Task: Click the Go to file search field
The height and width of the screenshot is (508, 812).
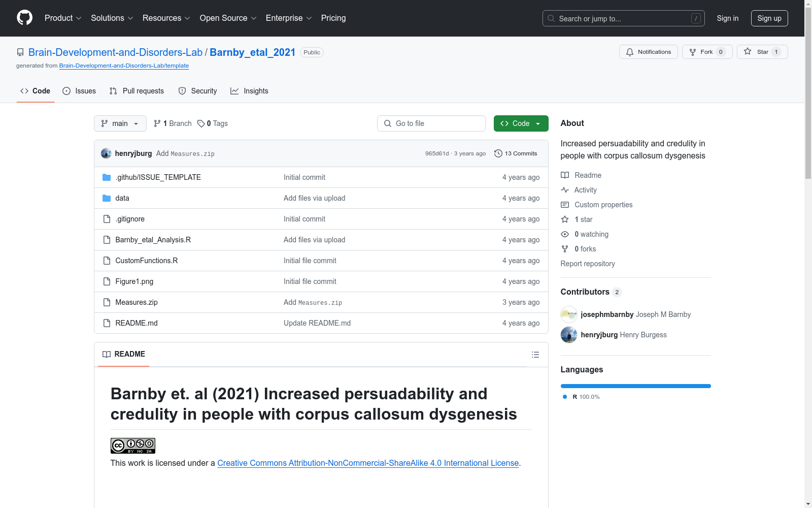Action: tap(431, 123)
